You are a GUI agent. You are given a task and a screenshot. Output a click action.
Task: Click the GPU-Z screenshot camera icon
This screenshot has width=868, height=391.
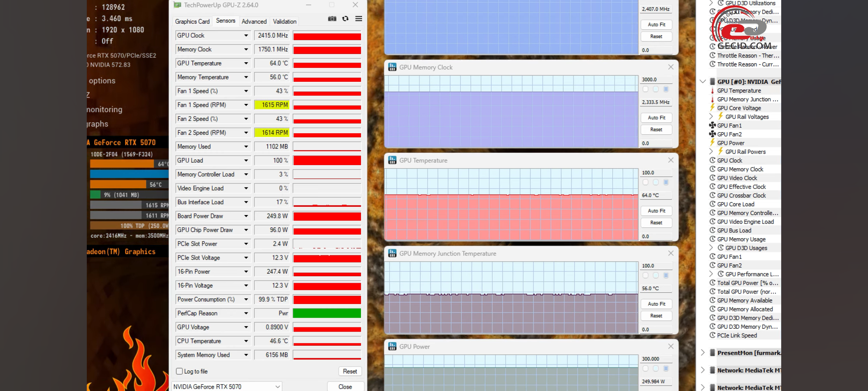pos(332,19)
